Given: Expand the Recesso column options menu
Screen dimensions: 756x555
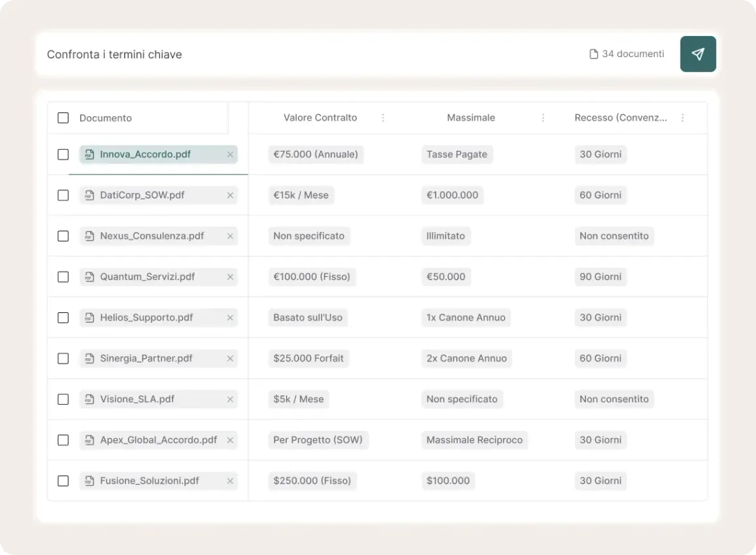Looking at the screenshot, I should (682, 118).
